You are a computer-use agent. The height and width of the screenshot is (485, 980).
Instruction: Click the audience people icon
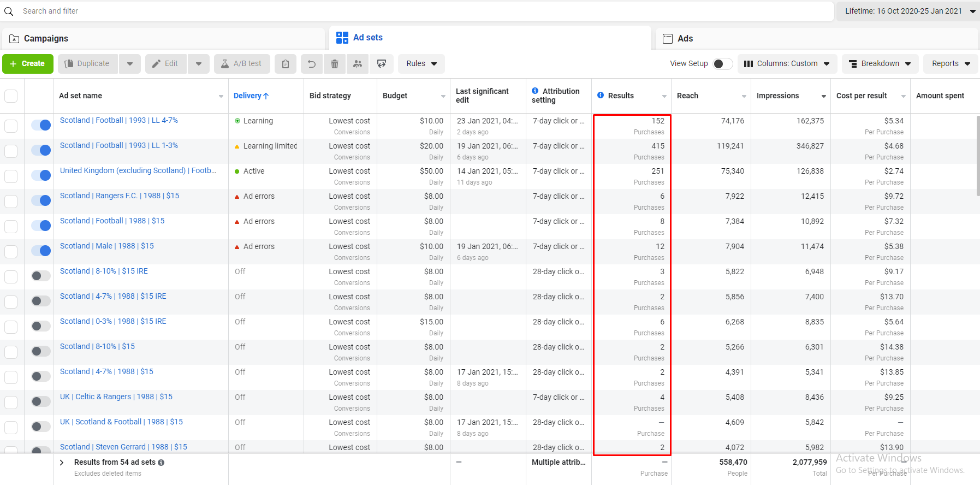pos(358,64)
